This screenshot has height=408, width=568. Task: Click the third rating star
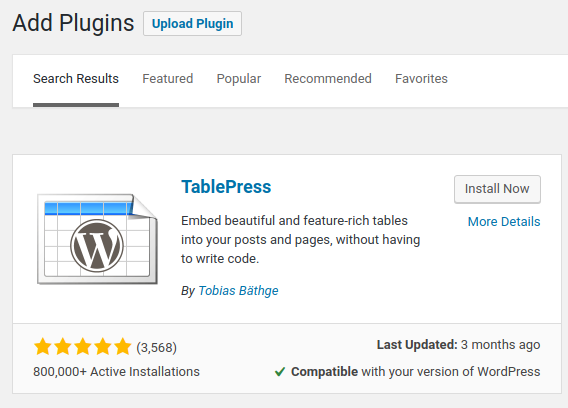pyautogui.click(x=83, y=346)
